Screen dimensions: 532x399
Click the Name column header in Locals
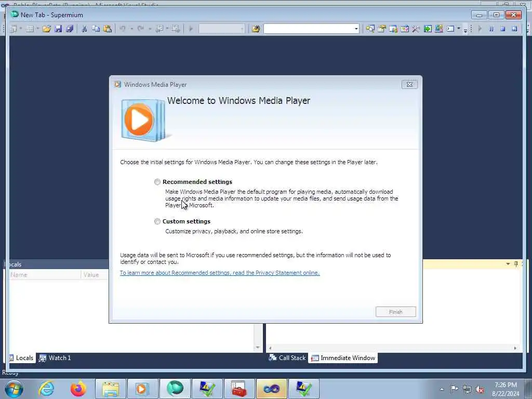(45, 275)
